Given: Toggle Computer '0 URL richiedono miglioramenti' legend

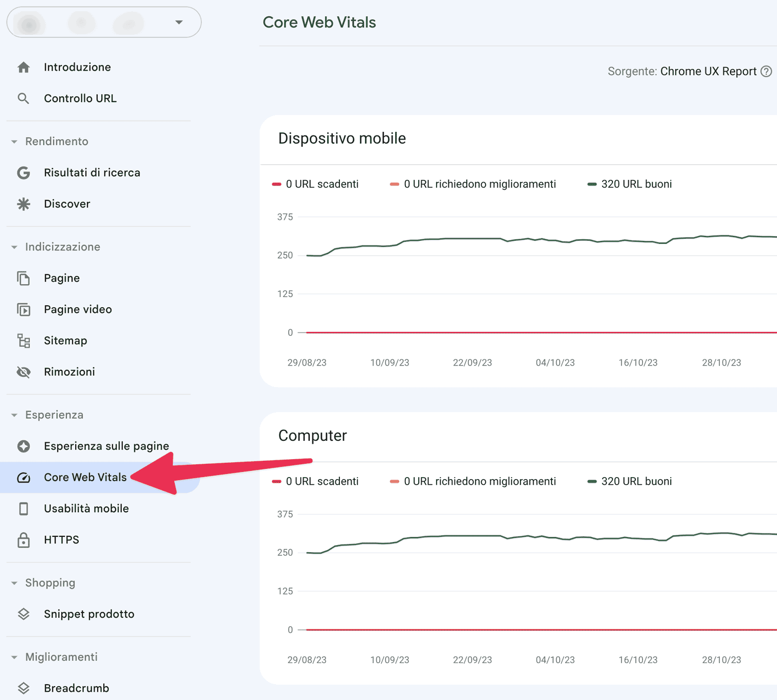Looking at the screenshot, I should click(x=473, y=482).
